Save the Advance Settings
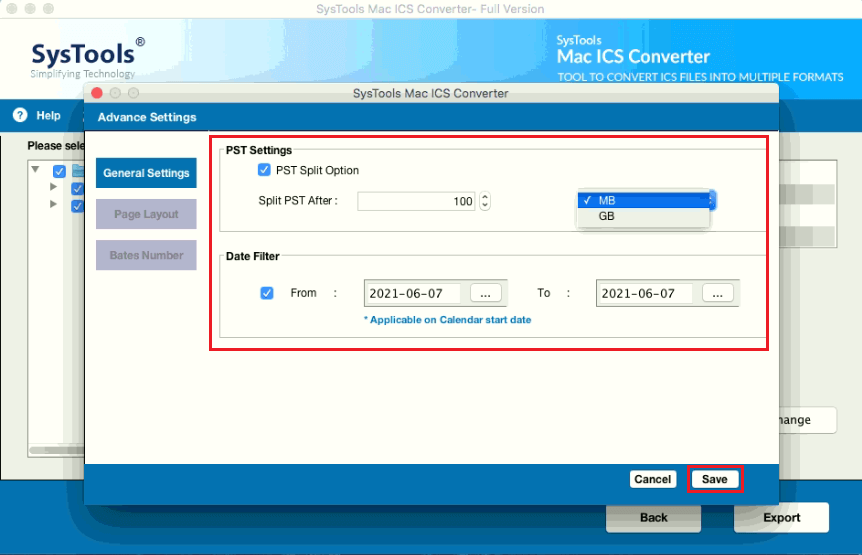 tap(715, 479)
